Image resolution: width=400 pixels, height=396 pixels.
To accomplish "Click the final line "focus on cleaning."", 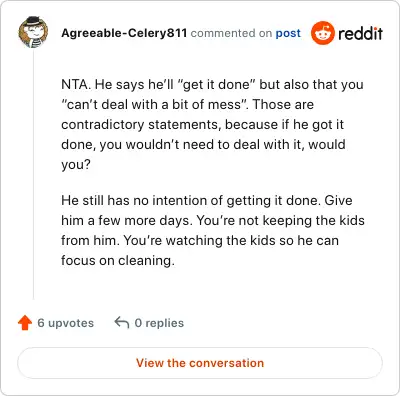I will 118,260.
